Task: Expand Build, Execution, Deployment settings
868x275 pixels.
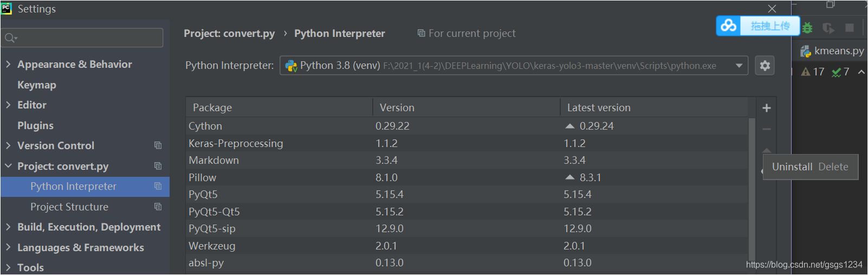Action: [8, 227]
